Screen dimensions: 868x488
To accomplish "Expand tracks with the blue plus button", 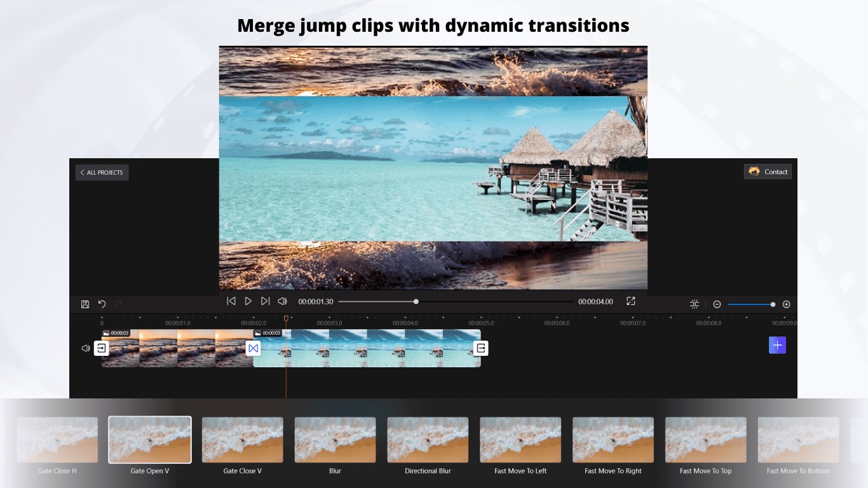I will (x=777, y=344).
